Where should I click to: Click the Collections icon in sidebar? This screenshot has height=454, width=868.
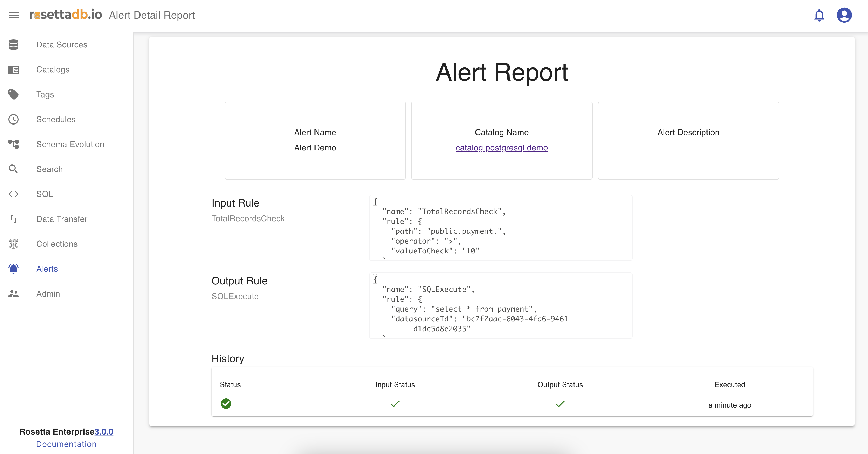tap(13, 244)
